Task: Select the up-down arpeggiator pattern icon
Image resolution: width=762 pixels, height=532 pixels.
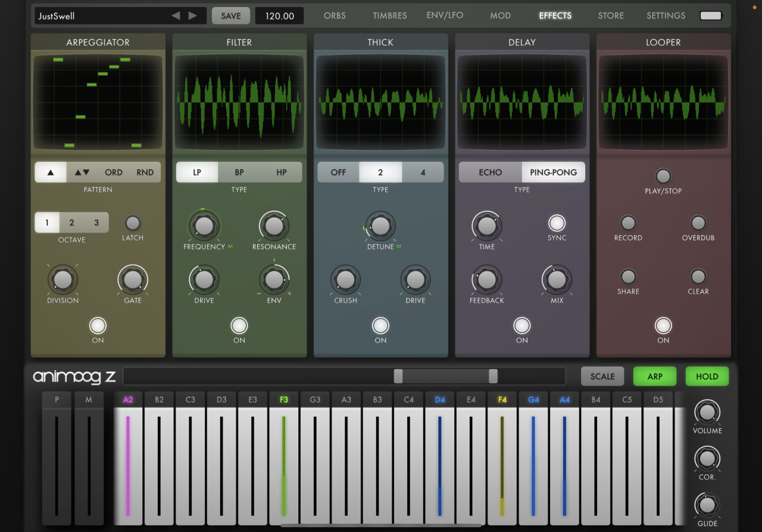Action: pos(82,173)
